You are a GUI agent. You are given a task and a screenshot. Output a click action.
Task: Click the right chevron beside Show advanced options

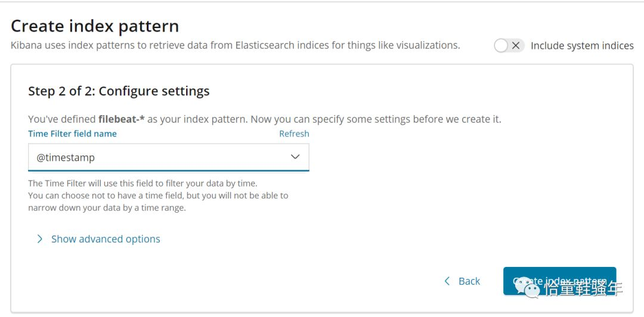click(x=40, y=239)
